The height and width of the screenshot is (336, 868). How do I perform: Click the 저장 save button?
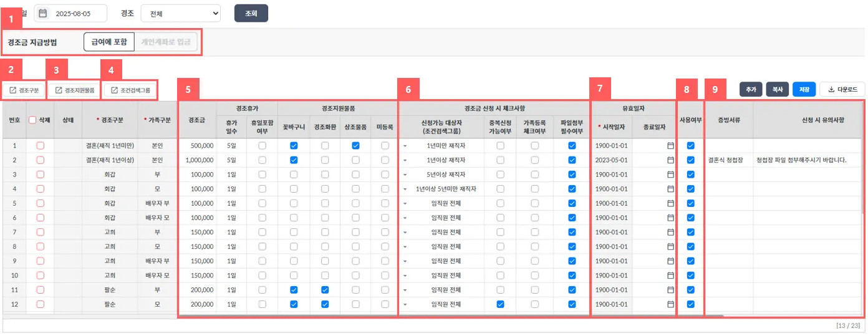[x=804, y=90]
